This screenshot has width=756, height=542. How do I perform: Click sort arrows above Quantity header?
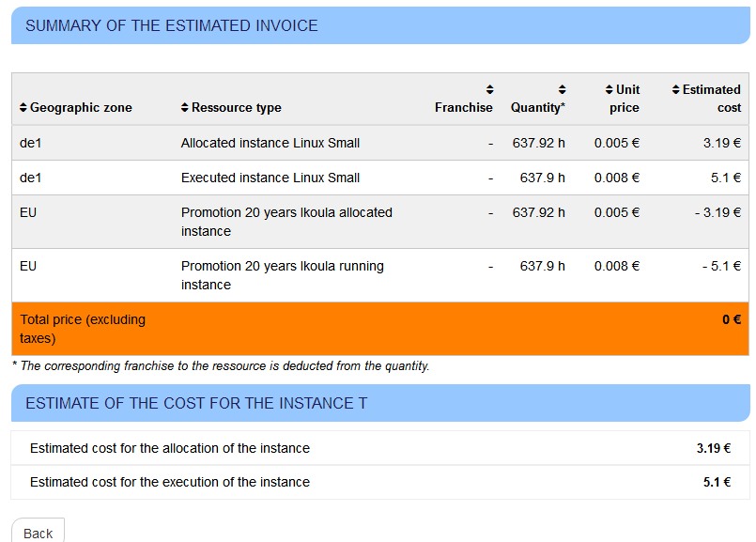click(x=562, y=90)
